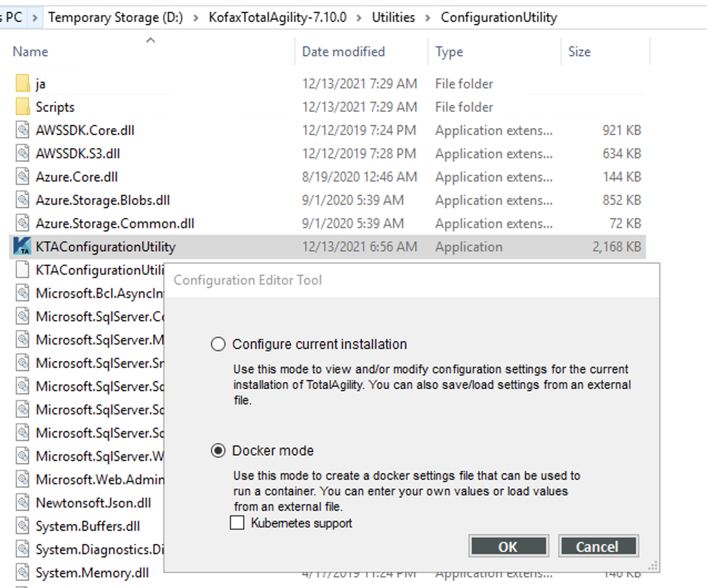This screenshot has width=707, height=588.
Task: Click Configuration Editor Tool title bar
Action: 411,280
